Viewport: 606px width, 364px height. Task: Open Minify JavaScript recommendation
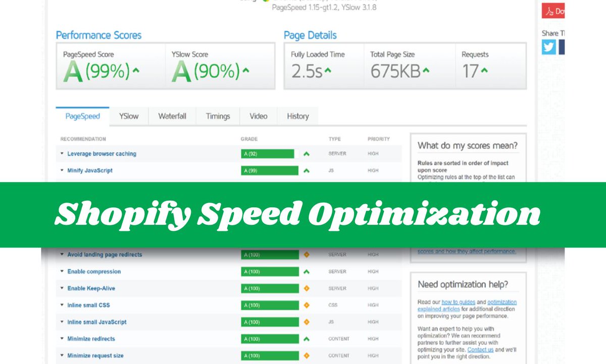[x=90, y=171]
